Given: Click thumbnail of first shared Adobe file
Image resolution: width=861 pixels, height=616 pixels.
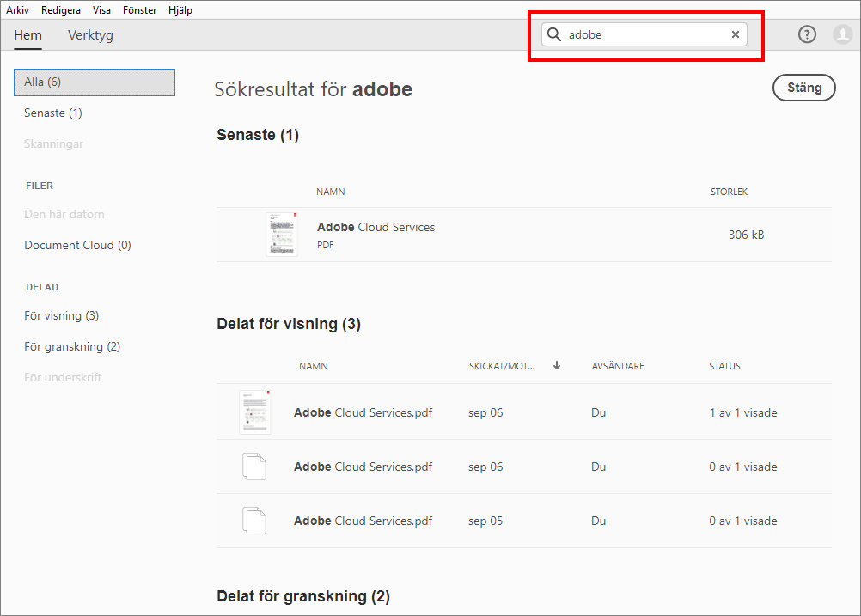Looking at the screenshot, I should (x=254, y=412).
